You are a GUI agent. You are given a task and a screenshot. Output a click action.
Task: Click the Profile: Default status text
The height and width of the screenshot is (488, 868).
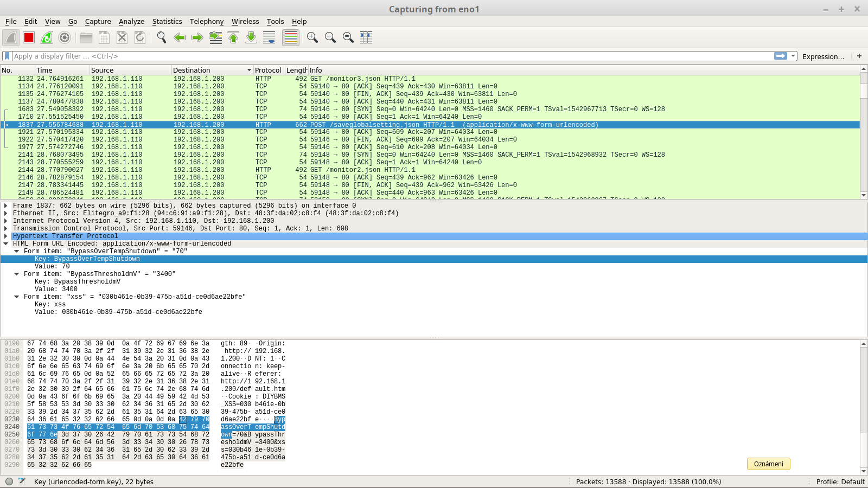tap(840, 481)
